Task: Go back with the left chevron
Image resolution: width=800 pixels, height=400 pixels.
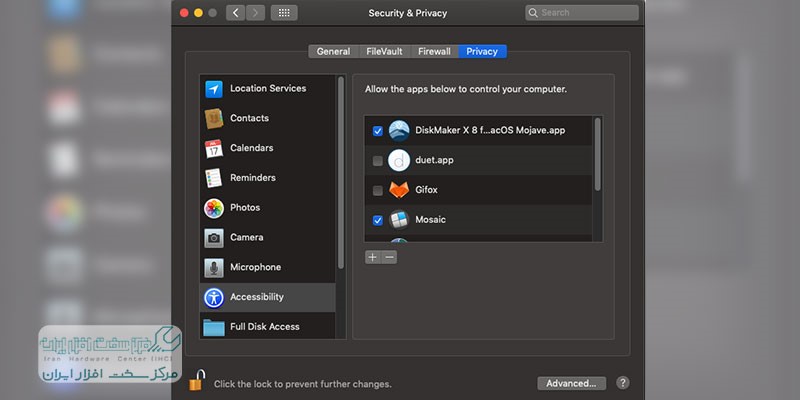Action: tap(236, 13)
